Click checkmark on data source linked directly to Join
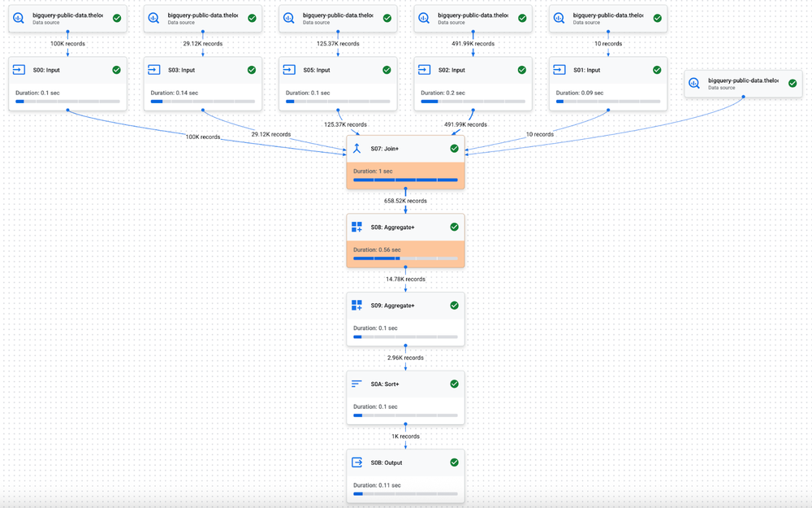This screenshot has height=508, width=812. pyautogui.click(x=793, y=83)
